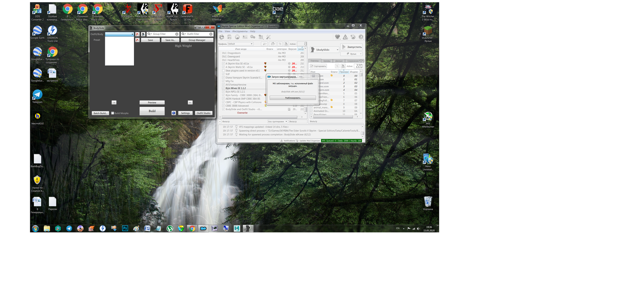Open the Default profile dropdown
Screen dimensions: 644x295
pos(240,44)
